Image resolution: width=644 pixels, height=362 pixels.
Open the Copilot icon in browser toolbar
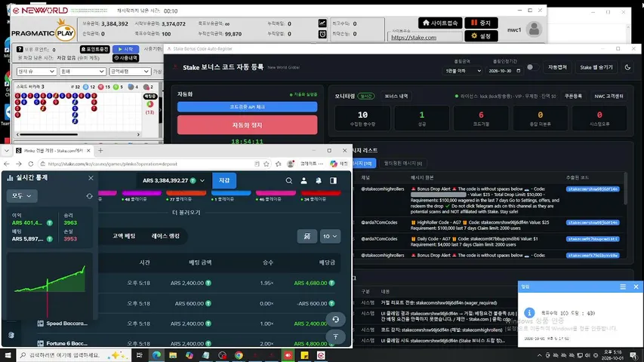point(334,164)
